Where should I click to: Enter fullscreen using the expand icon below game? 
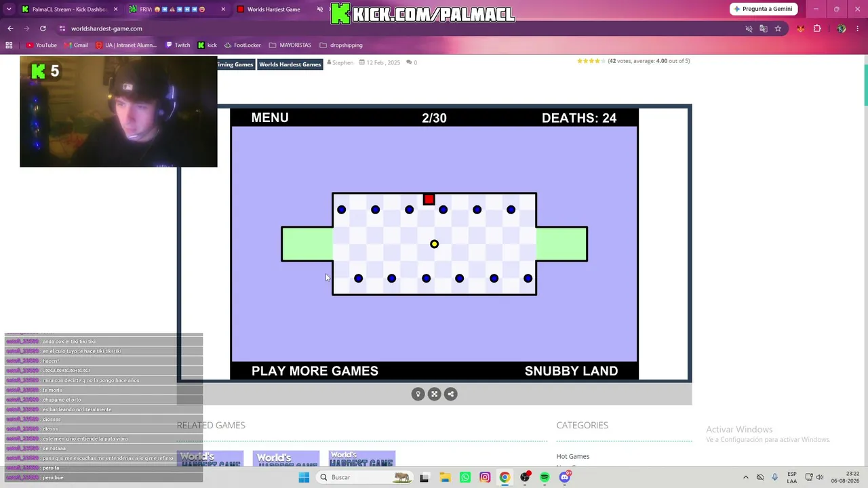click(435, 394)
